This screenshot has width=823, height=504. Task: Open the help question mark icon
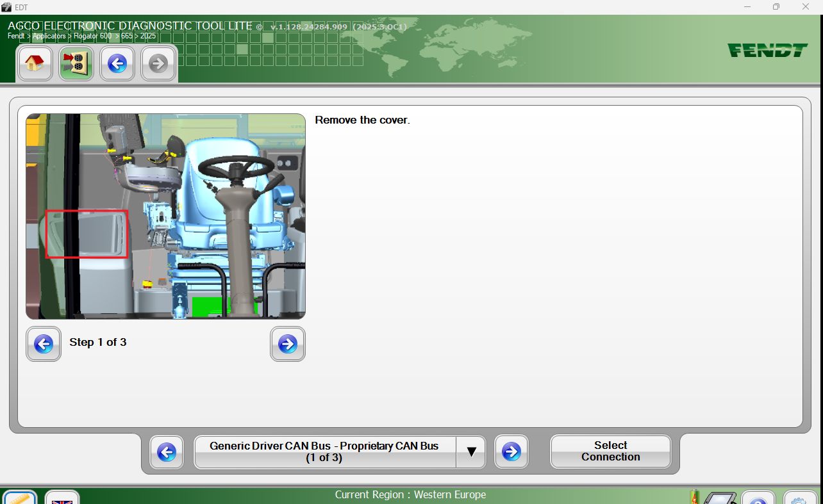pos(758,498)
